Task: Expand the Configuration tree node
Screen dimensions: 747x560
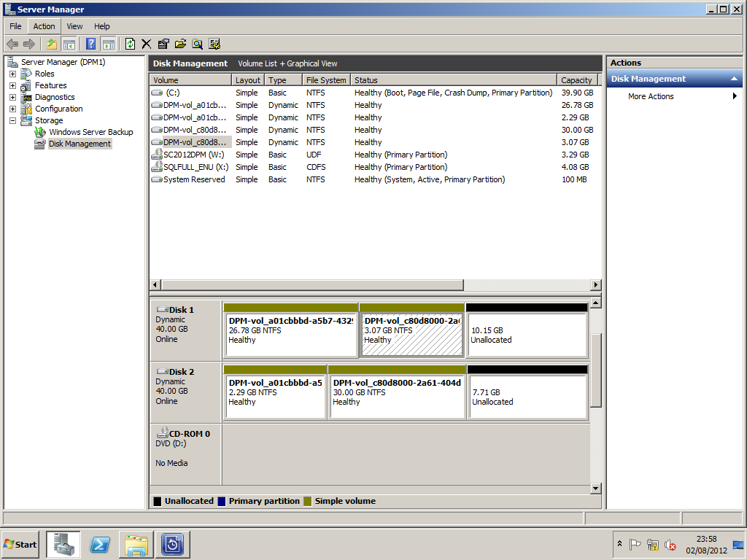Action: coord(13,109)
